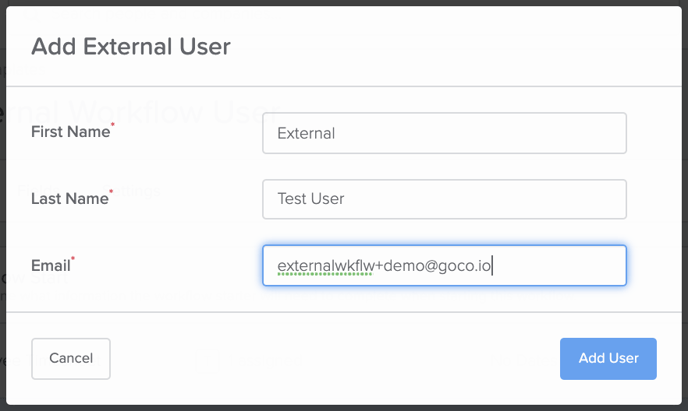Click empty footer space between Cancel and Add User
Viewport: 688px width, 411px height.
click(333, 358)
